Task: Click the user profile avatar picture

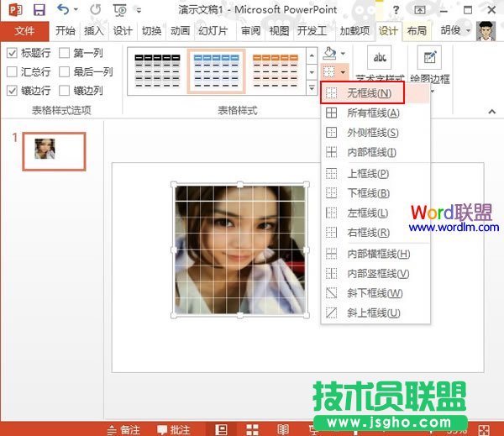Action: [x=486, y=31]
